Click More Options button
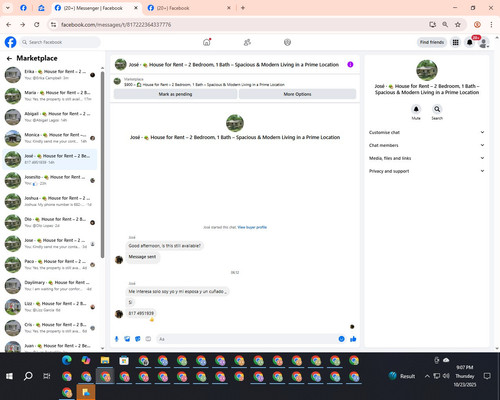Screen dimensions: 500x400 pos(297,94)
